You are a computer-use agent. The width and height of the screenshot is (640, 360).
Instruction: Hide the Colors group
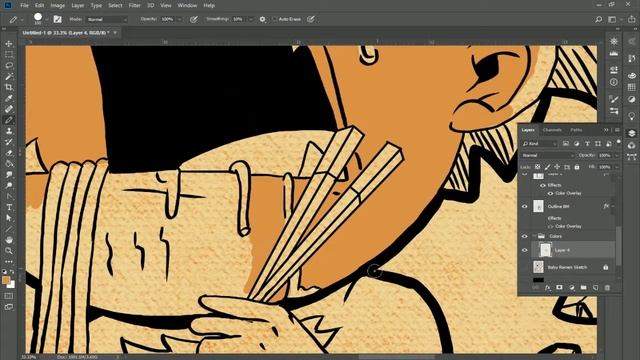[x=525, y=236]
